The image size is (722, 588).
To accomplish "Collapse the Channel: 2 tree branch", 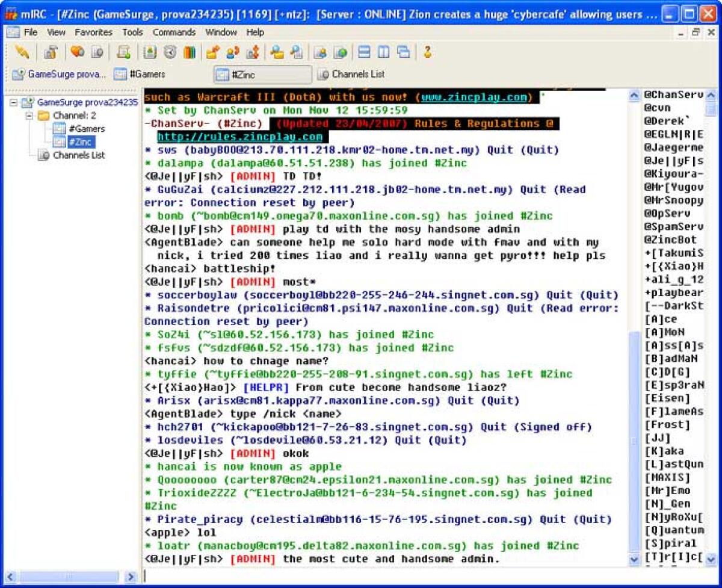I will [x=28, y=115].
